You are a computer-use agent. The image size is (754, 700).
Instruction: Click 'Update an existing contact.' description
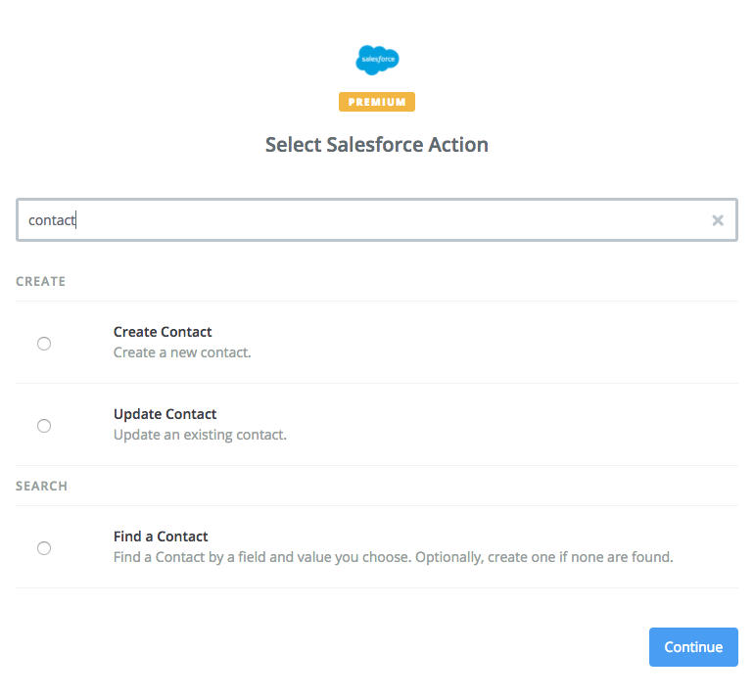click(200, 435)
